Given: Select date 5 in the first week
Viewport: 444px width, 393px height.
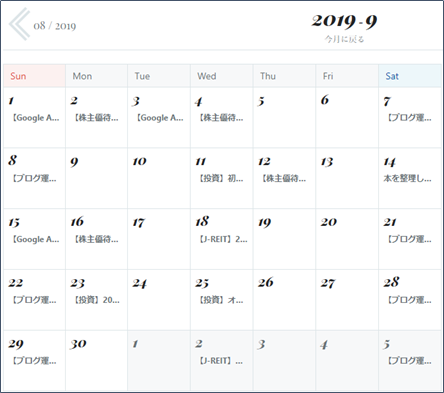Looking at the screenshot, I should (x=261, y=101).
